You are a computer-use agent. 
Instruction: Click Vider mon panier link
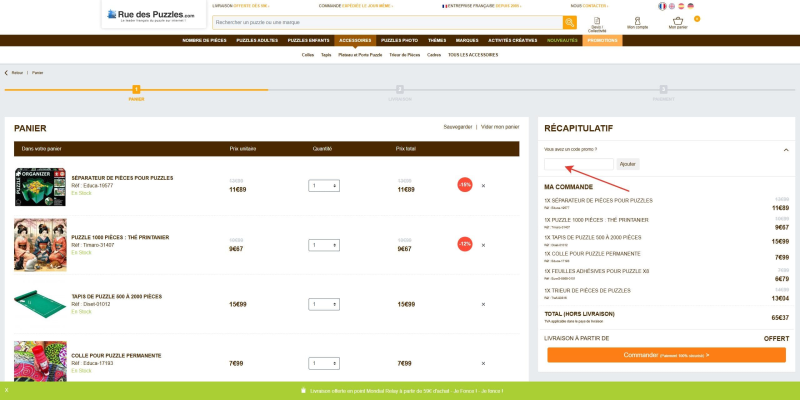500,127
